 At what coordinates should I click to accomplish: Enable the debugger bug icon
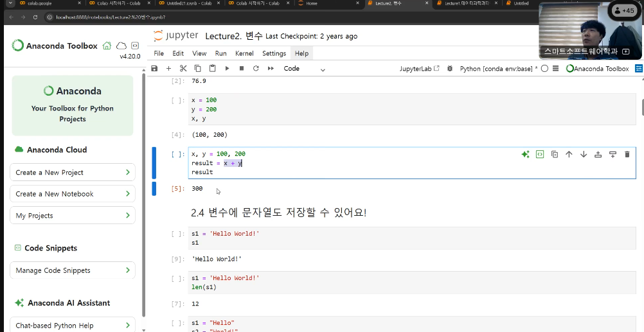coord(450,69)
